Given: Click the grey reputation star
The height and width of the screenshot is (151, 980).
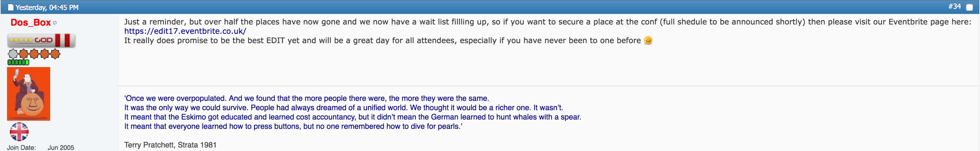Looking at the screenshot, I should 13,54.
